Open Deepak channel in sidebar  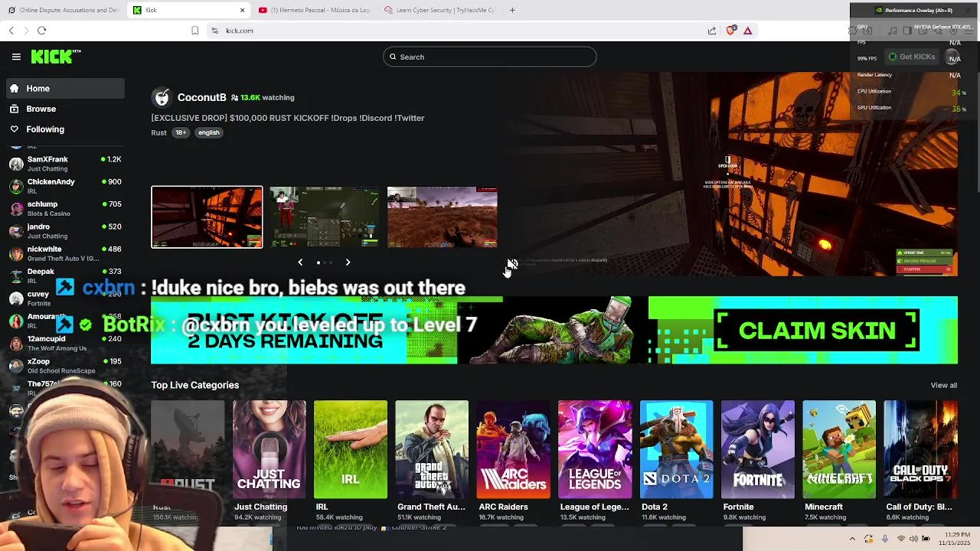[65, 275]
